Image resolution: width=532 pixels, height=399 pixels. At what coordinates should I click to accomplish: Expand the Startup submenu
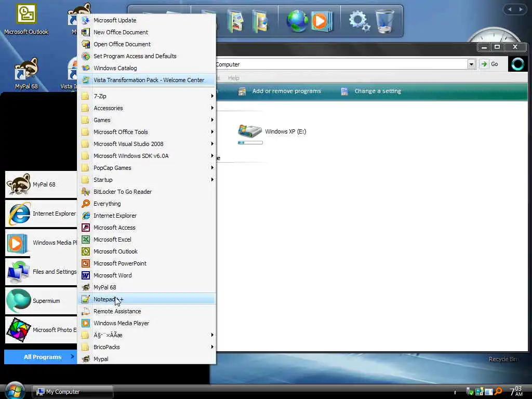[x=147, y=179]
